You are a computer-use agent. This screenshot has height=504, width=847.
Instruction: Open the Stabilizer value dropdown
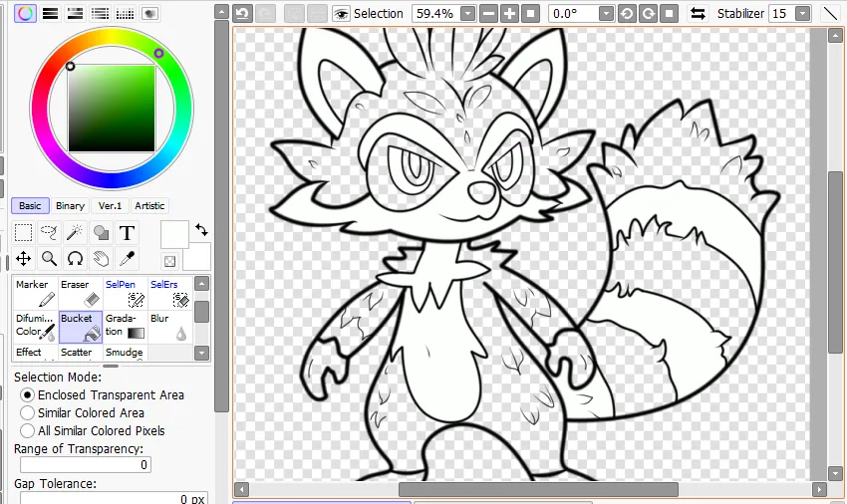[803, 14]
